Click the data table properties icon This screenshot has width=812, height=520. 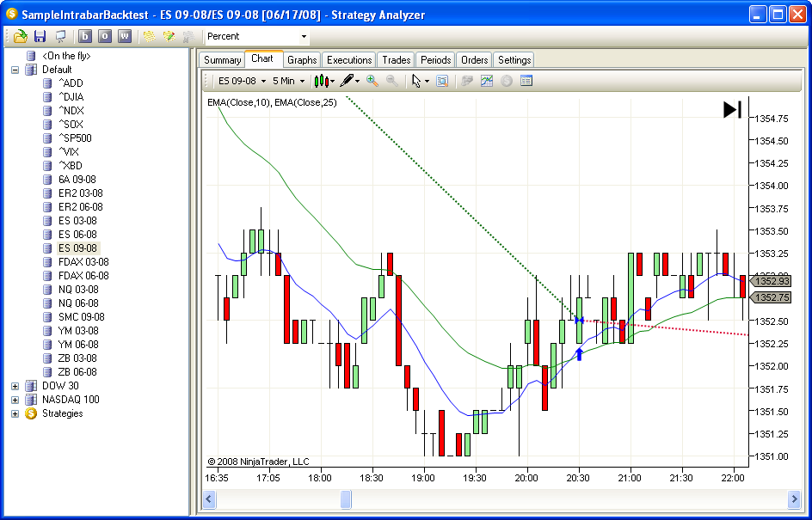526,81
